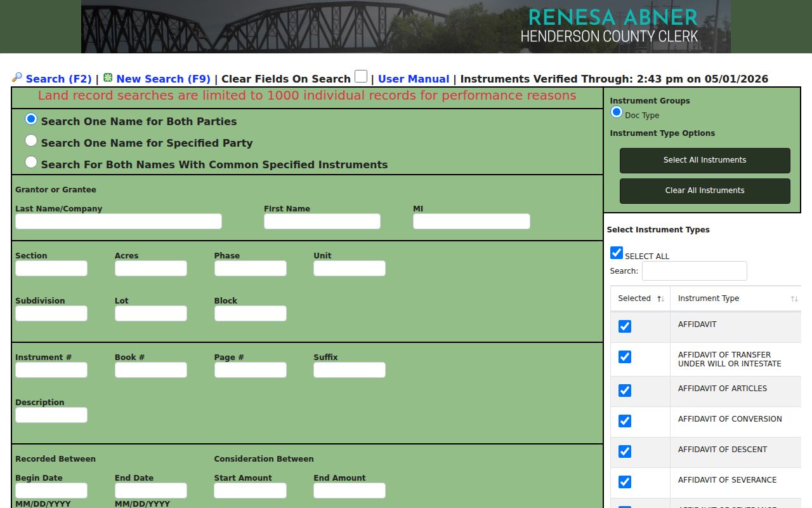This screenshot has width=812, height=508.
Task: Click the Block input field
Action: coord(251,313)
